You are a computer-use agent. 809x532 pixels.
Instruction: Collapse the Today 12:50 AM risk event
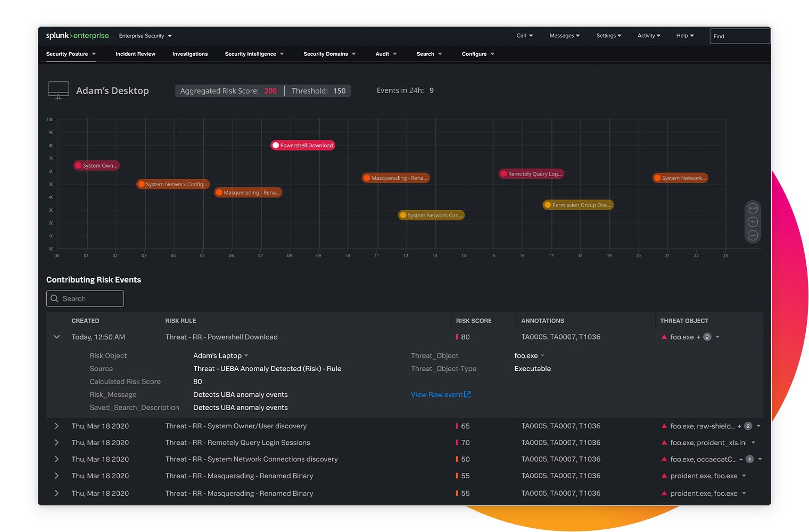pos(57,337)
